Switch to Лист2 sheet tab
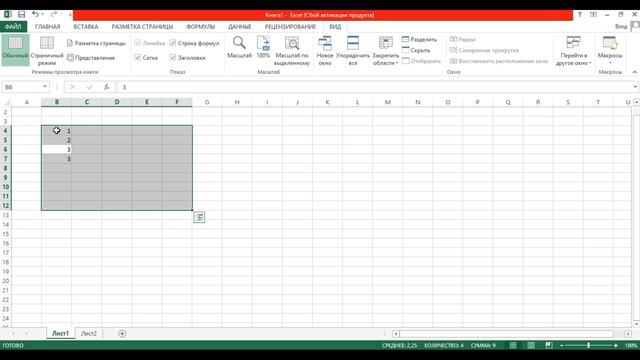The height and width of the screenshot is (360, 640). coord(89,333)
